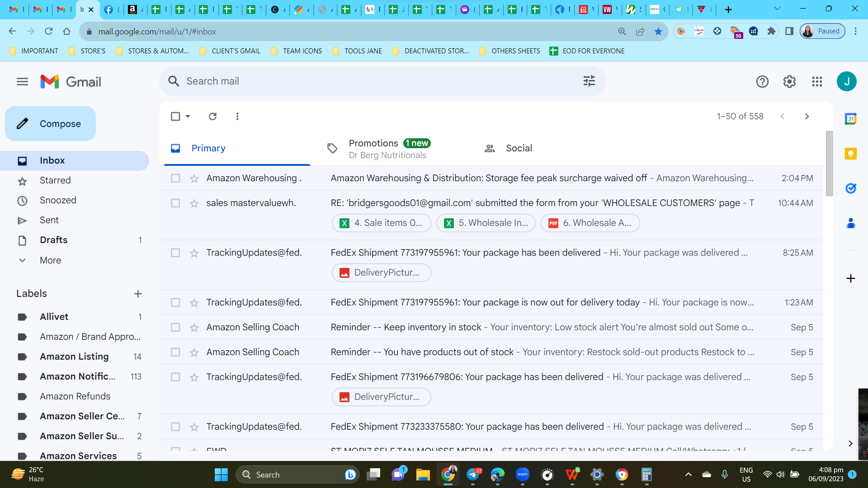Open Google Contacts side panel icon

(850, 223)
